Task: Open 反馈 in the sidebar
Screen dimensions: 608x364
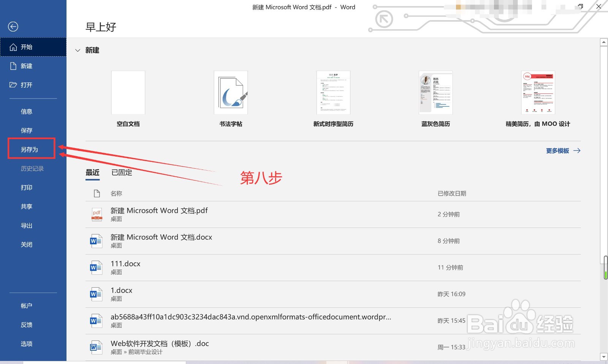Action: point(33,325)
